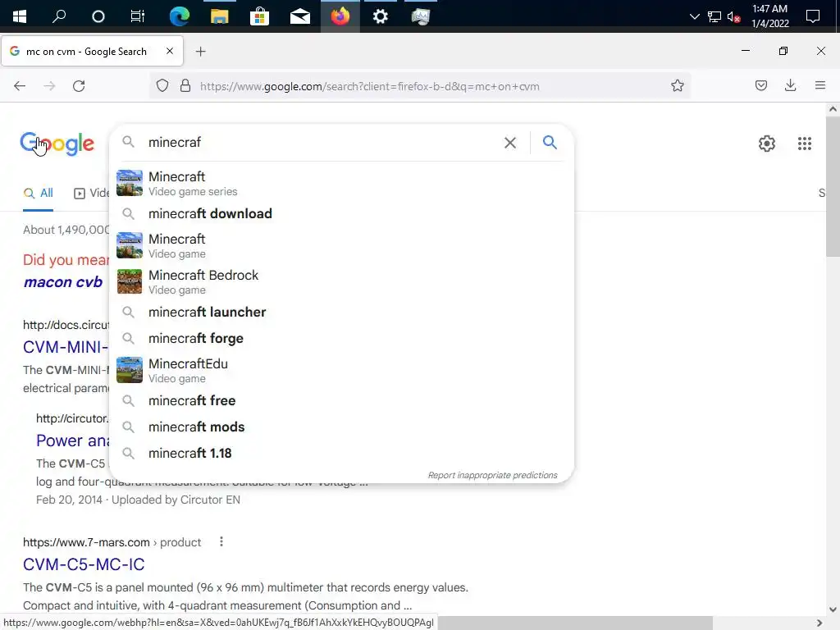This screenshot has width=840, height=630.
Task: Click the muted volume tray icon
Action: pos(734,16)
